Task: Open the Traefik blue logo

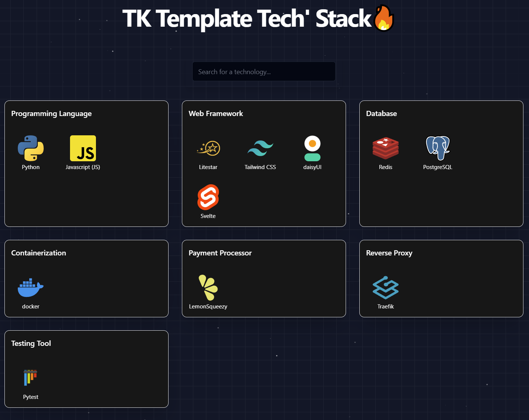Action: click(x=386, y=288)
